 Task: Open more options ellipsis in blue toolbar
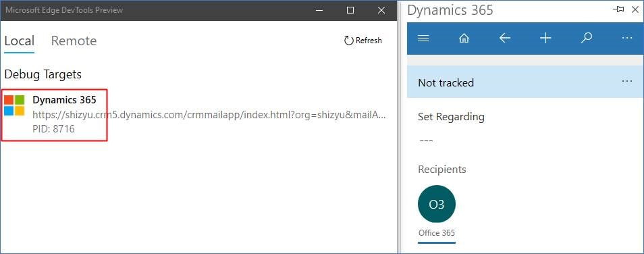tap(626, 39)
